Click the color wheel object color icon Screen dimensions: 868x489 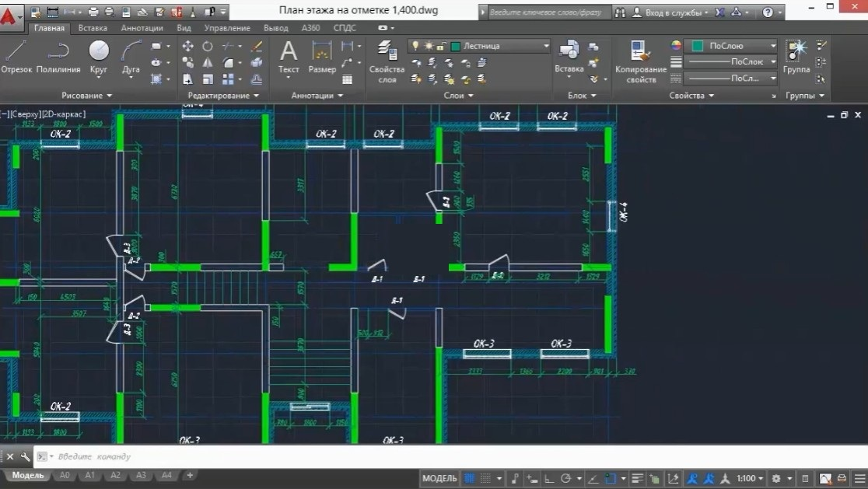pos(676,45)
